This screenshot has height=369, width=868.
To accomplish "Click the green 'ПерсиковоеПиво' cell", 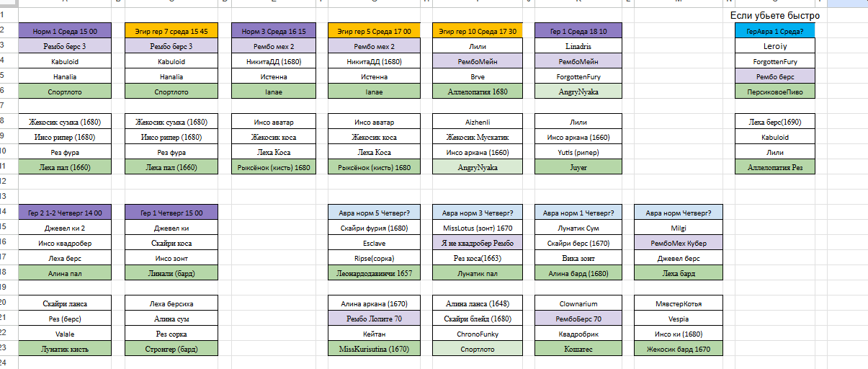I will click(x=775, y=92).
